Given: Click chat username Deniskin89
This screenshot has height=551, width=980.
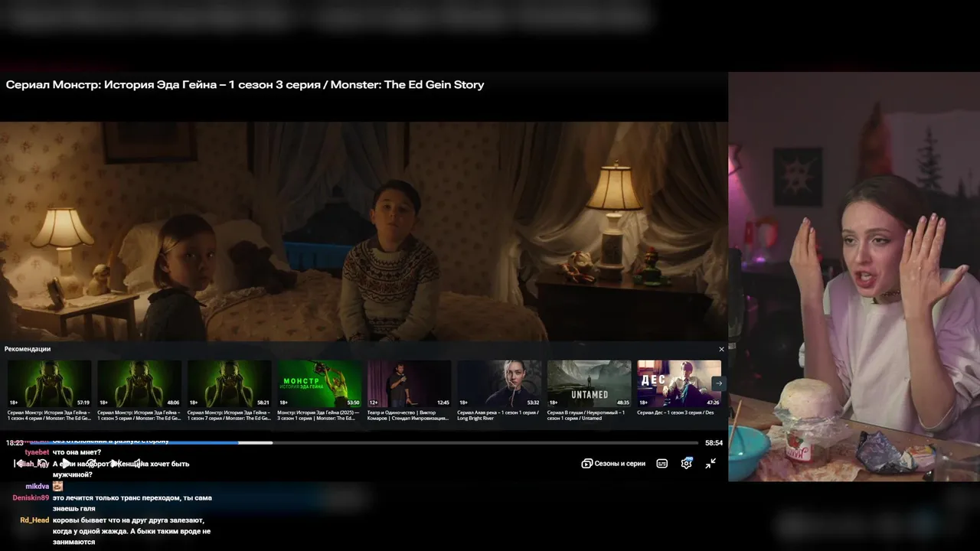Looking at the screenshot, I should tap(31, 497).
